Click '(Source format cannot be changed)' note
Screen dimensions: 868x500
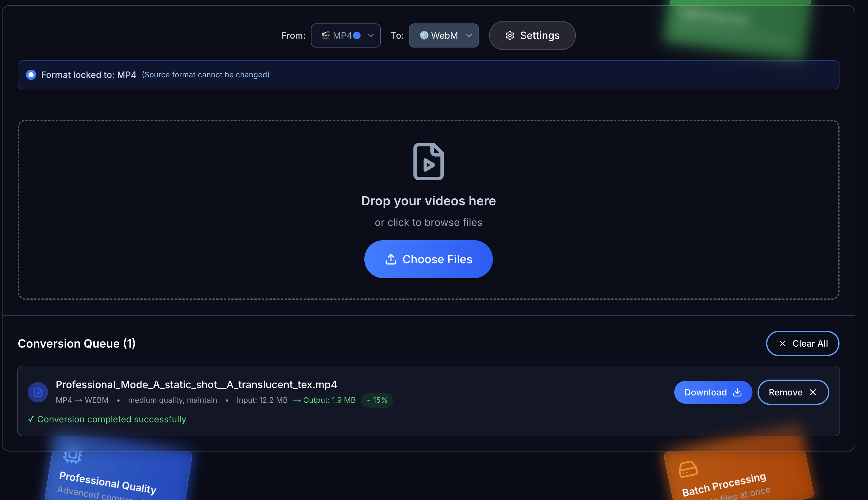click(206, 75)
